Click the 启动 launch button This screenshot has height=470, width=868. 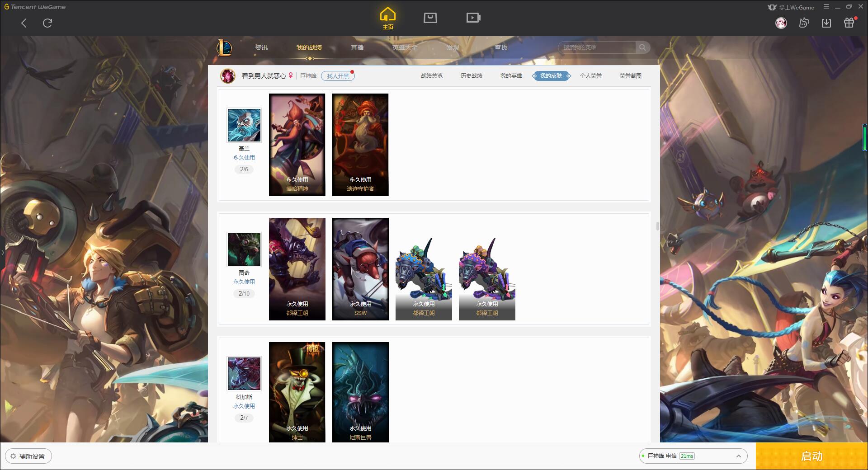click(x=811, y=456)
